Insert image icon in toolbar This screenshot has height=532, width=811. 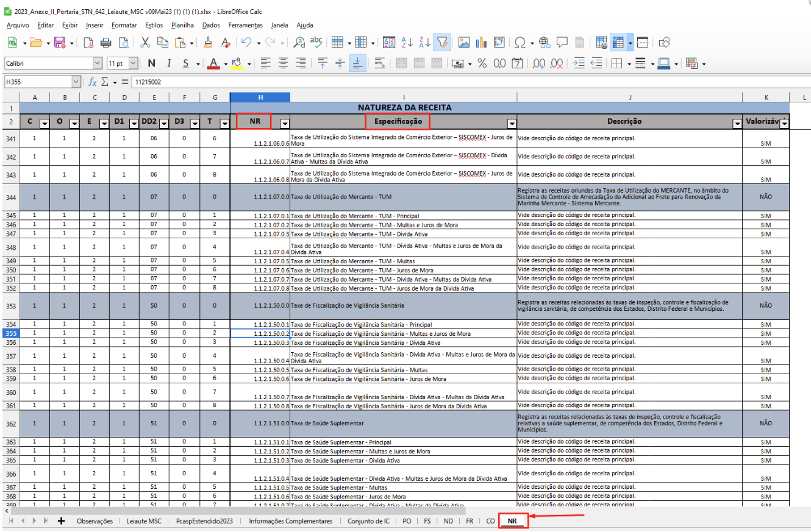click(x=464, y=42)
